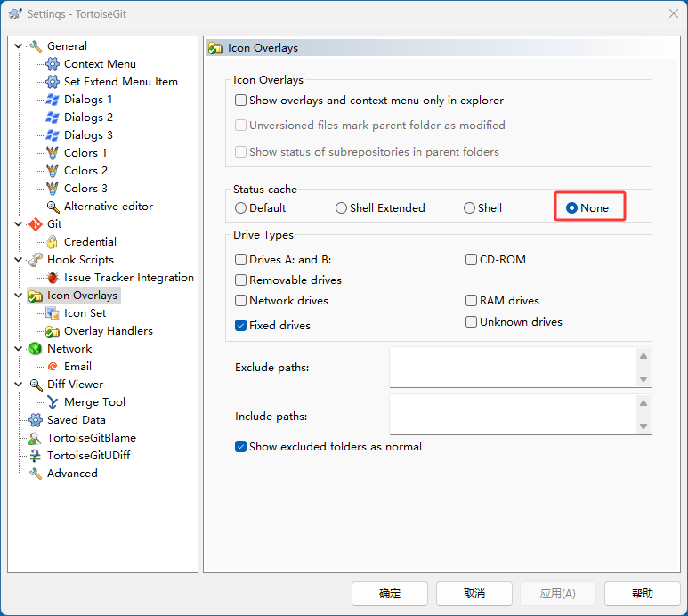Click the TortoiseGitBlame icon

[35, 438]
